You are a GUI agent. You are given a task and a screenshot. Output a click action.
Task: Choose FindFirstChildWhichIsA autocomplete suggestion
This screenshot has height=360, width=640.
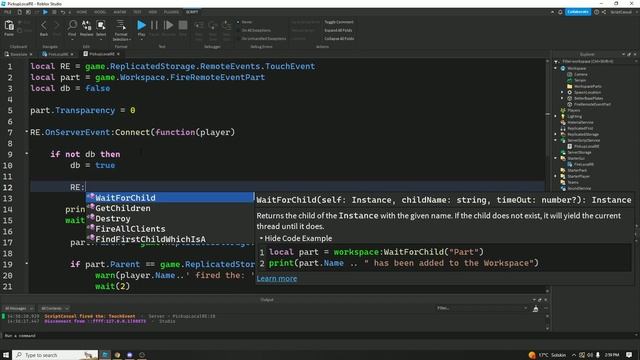pos(170,239)
